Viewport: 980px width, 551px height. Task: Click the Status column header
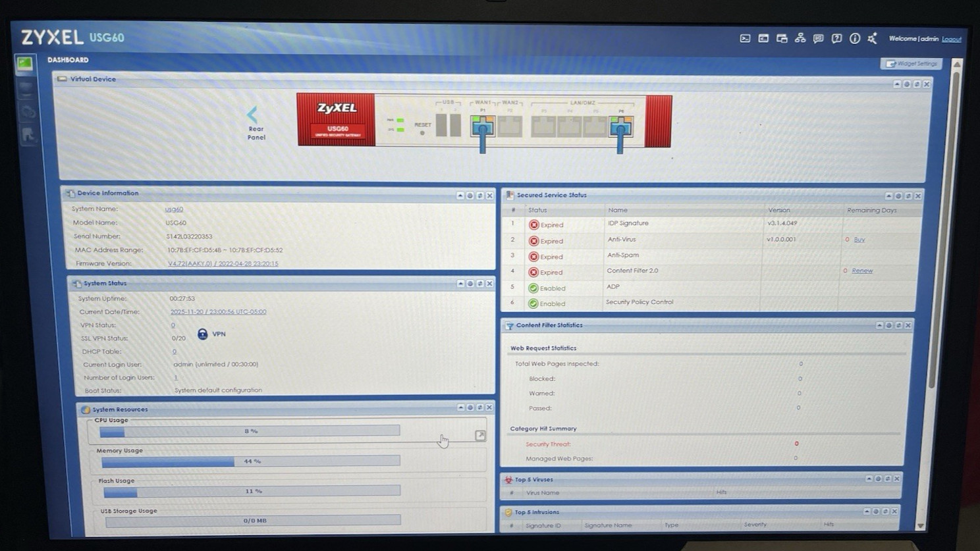pos(537,210)
